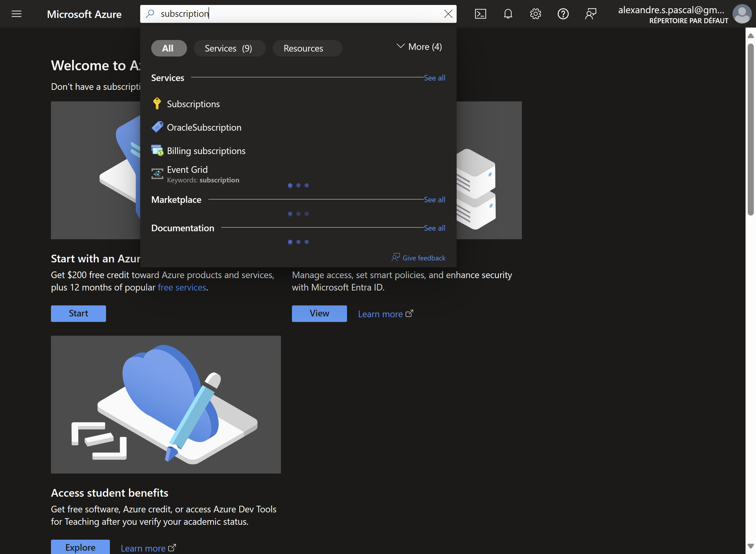
Task: Follow the free services link
Action: tap(182, 287)
